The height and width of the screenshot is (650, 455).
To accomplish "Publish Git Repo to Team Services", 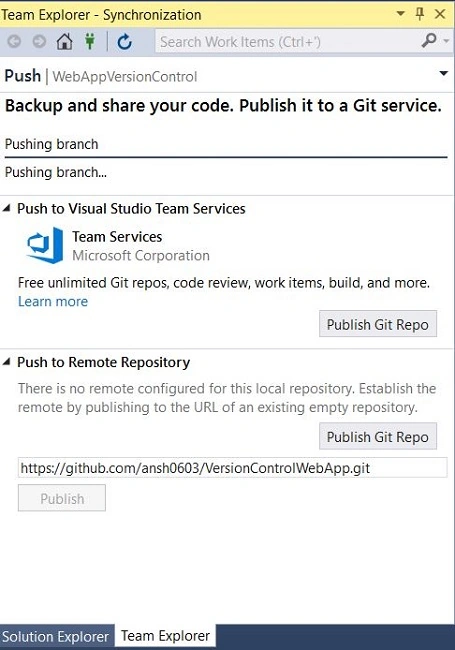I will pyautogui.click(x=378, y=324).
